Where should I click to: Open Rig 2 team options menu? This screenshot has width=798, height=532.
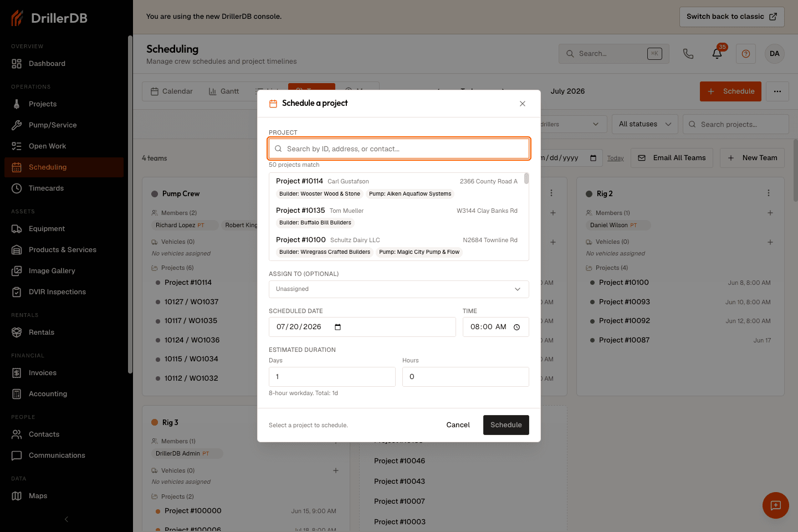point(769,193)
